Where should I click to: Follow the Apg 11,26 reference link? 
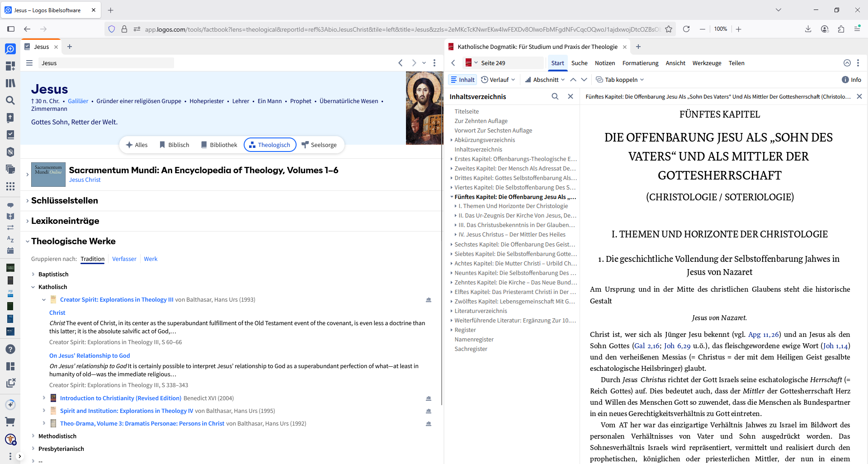pyautogui.click(x=764, y=334)
